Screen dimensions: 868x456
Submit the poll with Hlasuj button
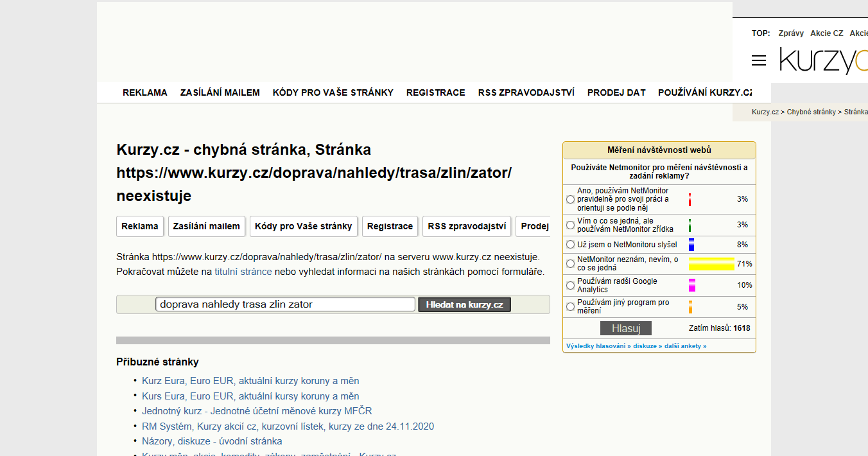click(626, 328)
